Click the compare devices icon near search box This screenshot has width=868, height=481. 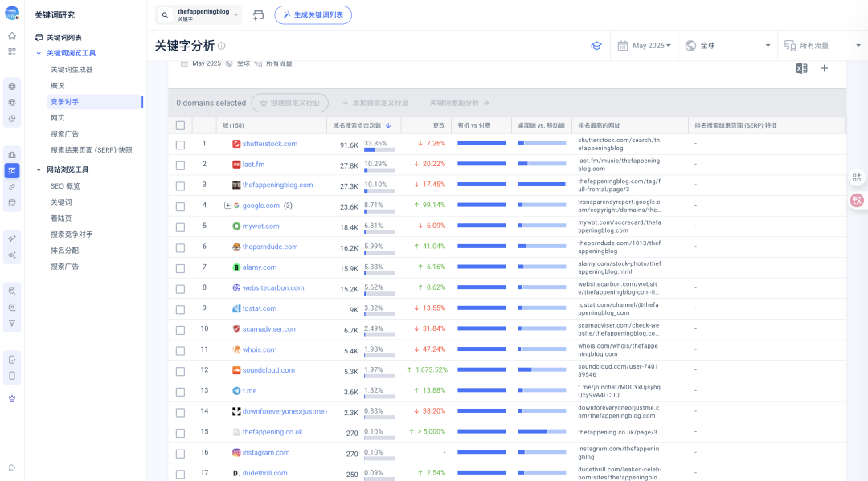tap(258, 15)
